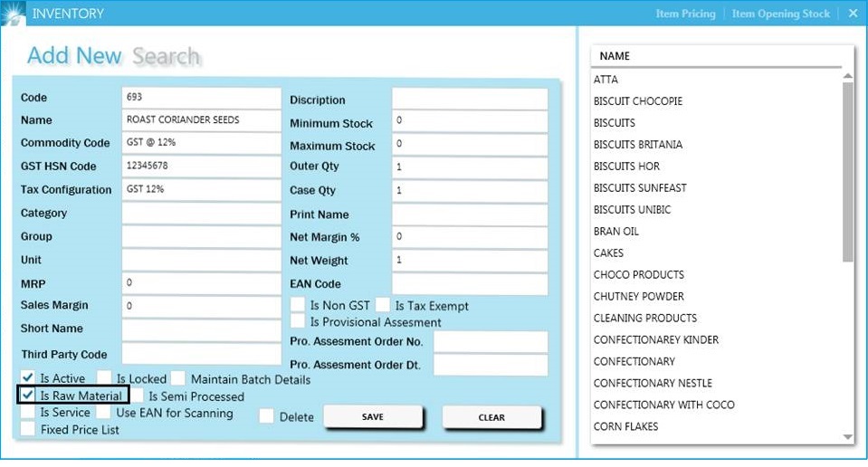Image resolution: width=868 pixels, height=467 pixels.
Task: Open the Tax Configuration field
Action: click(x=202, y=189)
